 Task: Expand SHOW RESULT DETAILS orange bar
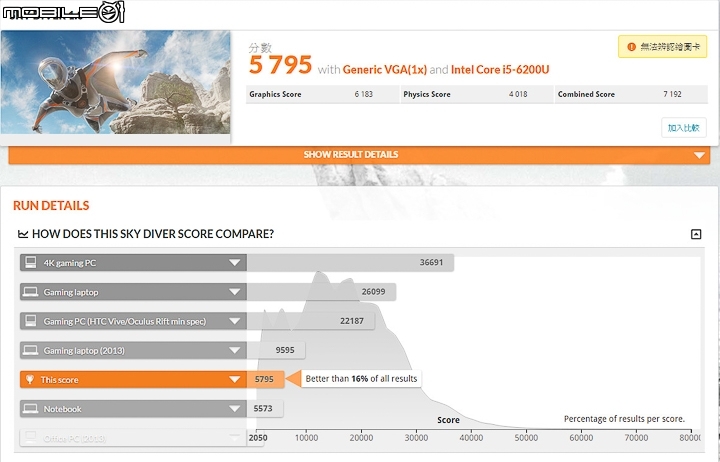pos(359,155)
